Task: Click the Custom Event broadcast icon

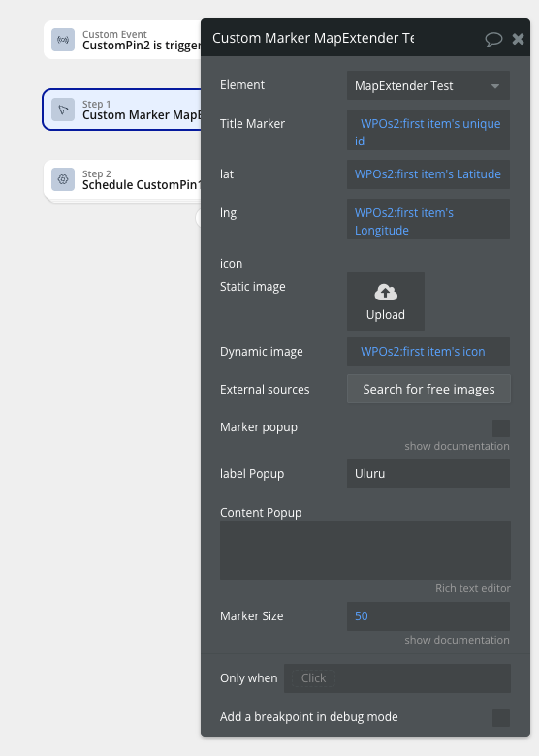Action: coord(63,40)
